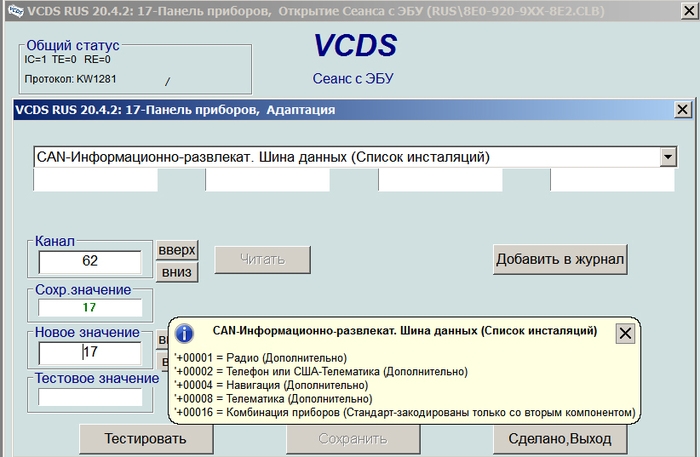Screen dimensions: 700x457
Task: Click first empty measurement box below dropdown
Action: [x=96, y=180]
